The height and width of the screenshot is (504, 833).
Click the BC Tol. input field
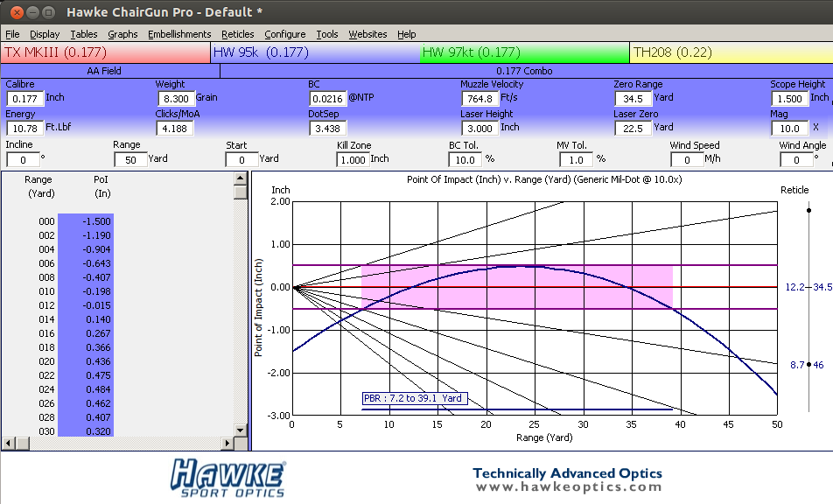[465, 160]
